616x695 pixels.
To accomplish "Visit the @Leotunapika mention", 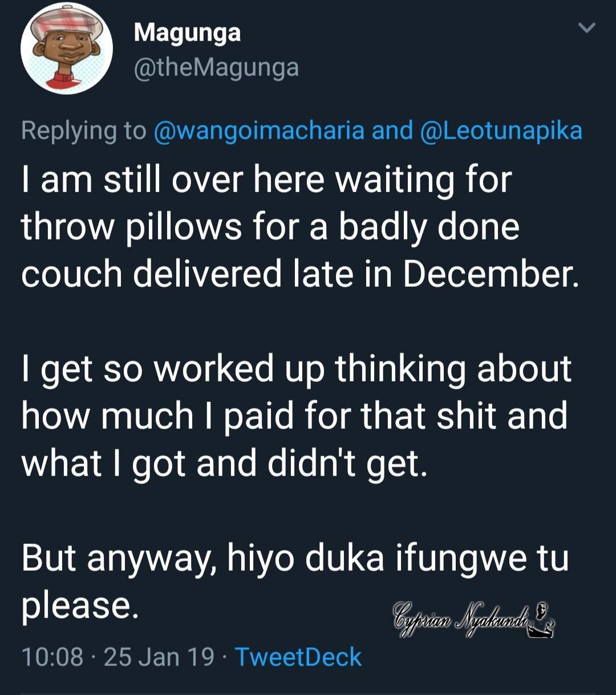I will [x=501, y=131].
